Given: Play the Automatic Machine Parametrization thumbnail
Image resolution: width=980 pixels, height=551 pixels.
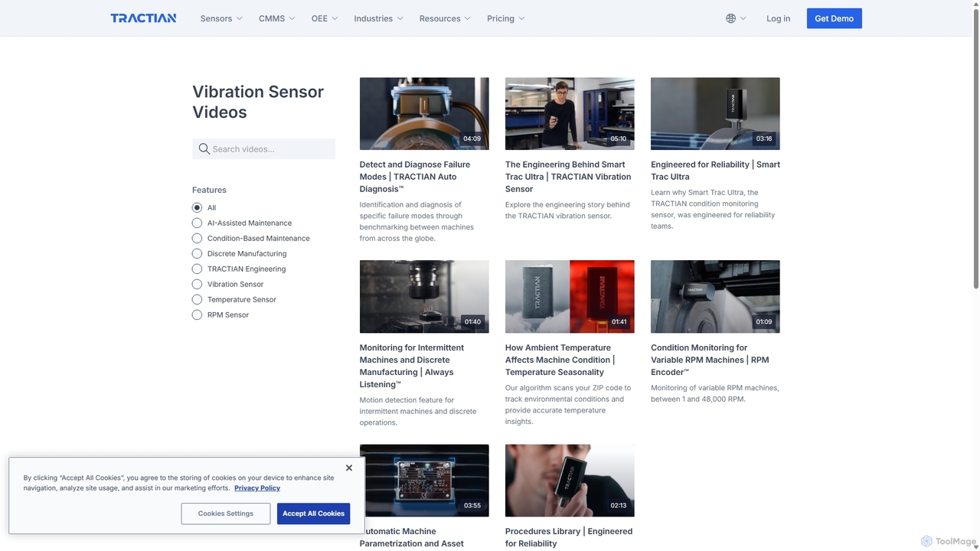Looking at the screenshot, I should coord(424,481).
